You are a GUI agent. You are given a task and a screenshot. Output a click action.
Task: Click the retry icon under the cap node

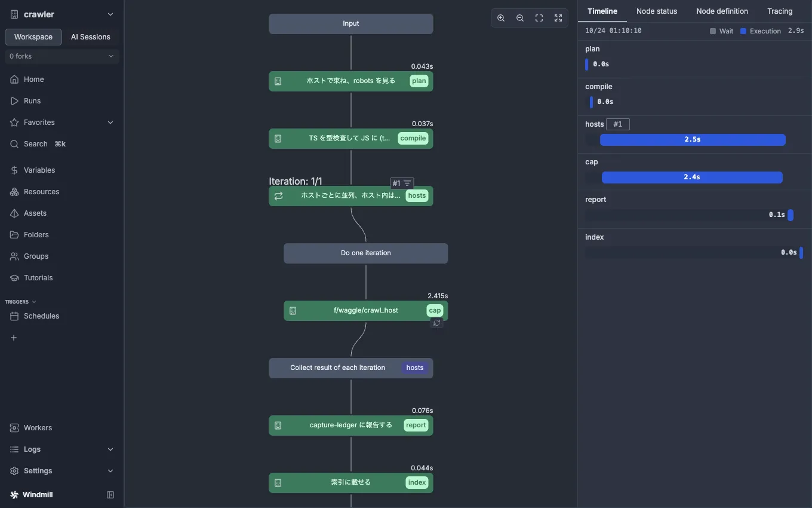point(437,323)
